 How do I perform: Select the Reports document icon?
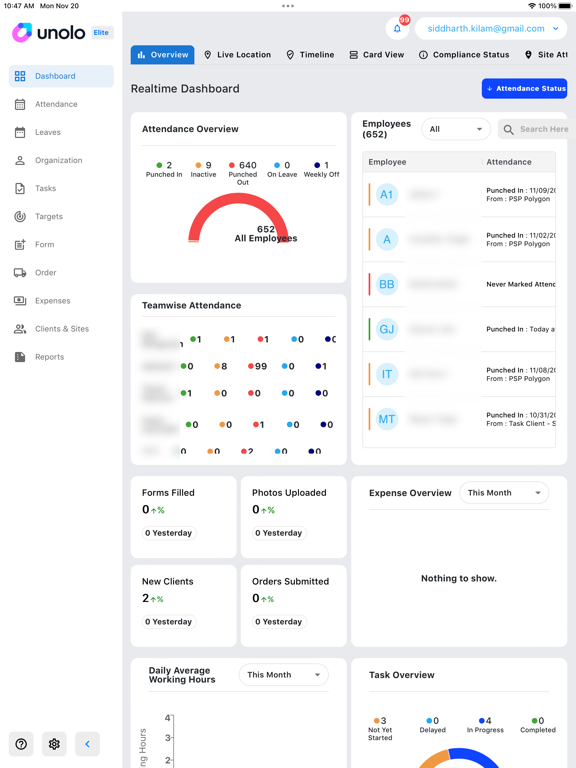tap(20, 357)
